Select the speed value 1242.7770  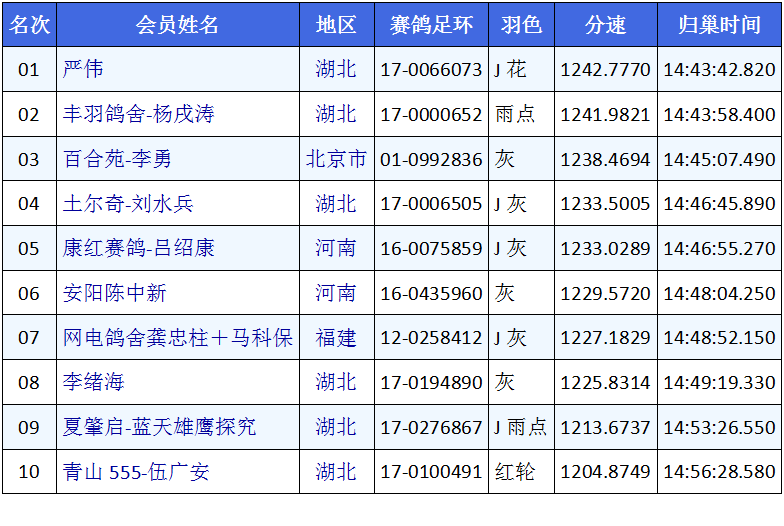605,70
